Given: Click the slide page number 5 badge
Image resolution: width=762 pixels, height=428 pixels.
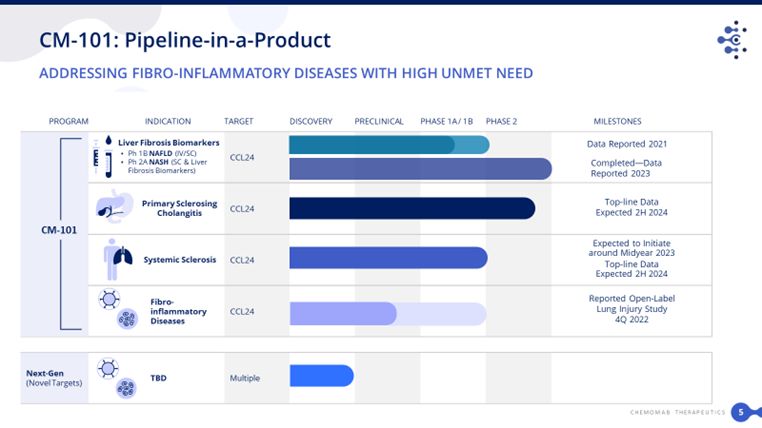Looking at the screenshot, I should click(741, 412).
